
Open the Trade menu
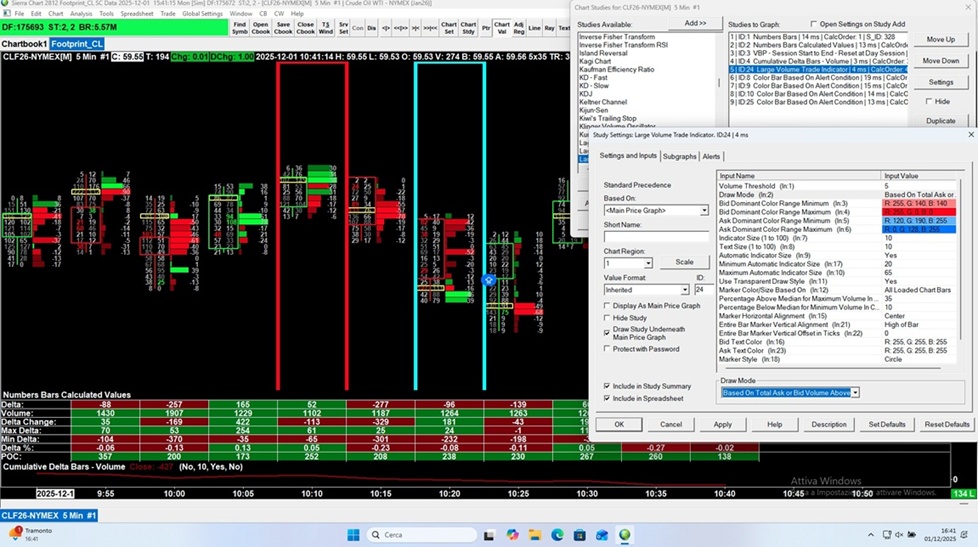coord(168,13)
